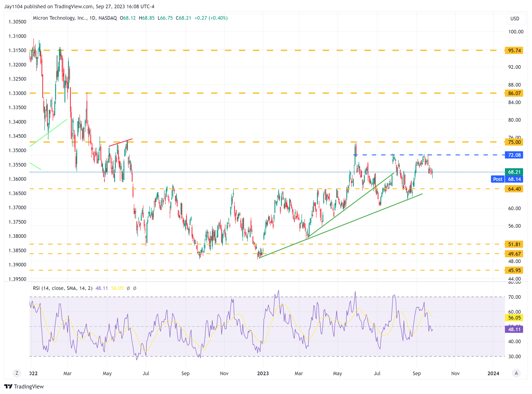
Task: Click the 30.00 RSI axis label
Action: coord(514,356)
